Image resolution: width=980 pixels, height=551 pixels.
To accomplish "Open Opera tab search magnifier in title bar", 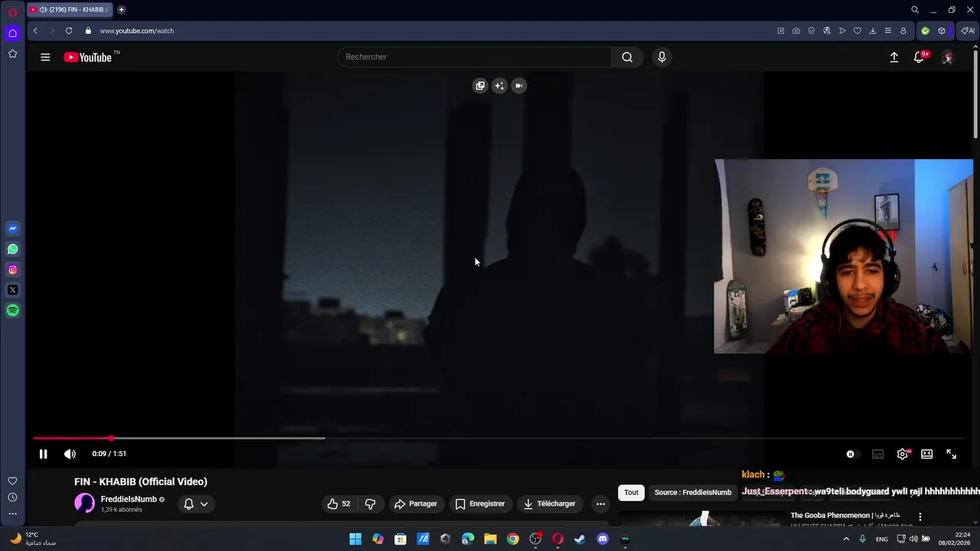I will 915,10.
